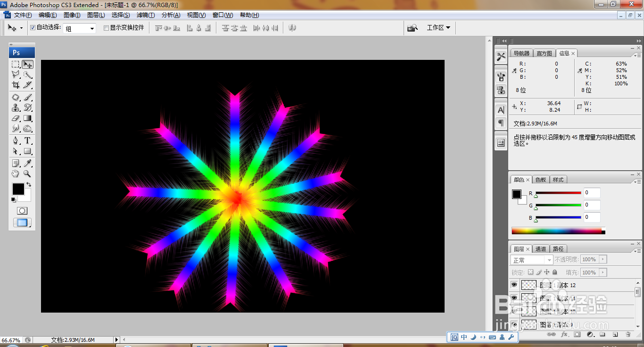This screenshot has height=347, width=644.
Task: Open Adobe Bridge from options bar
Action: (413, 28)
